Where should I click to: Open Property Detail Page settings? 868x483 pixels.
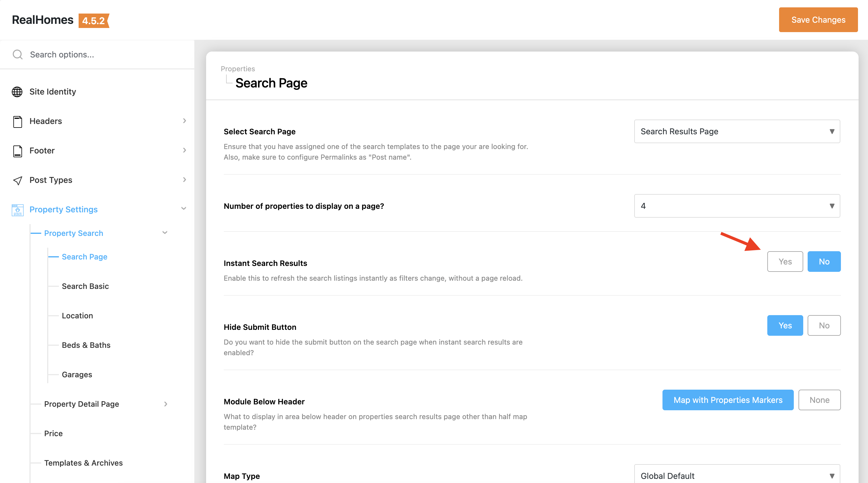pyautogui.click(x=82, y=404)
